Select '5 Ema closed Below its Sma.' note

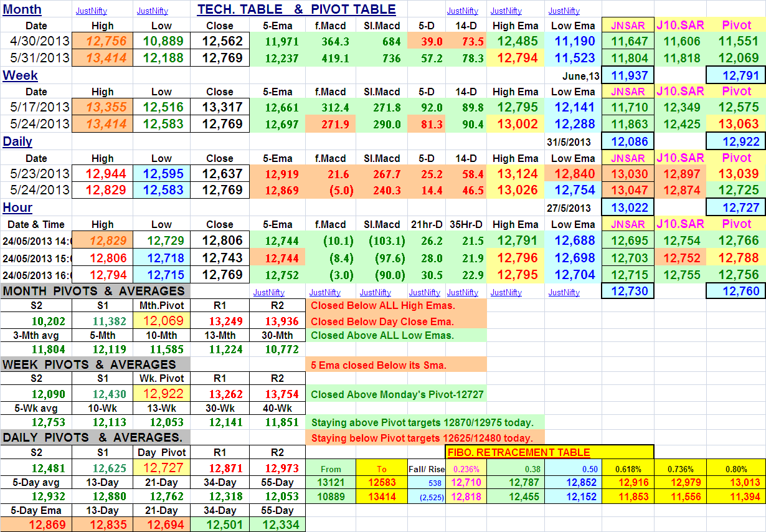click(x=396, y=365)
